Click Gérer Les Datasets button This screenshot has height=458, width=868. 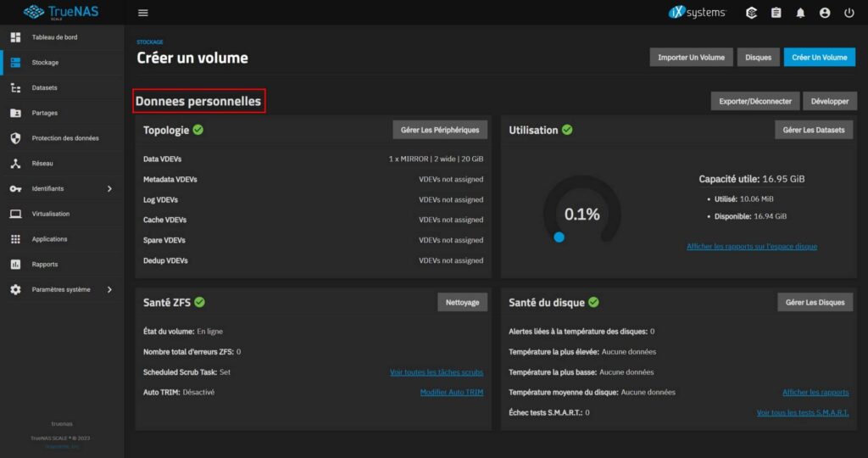[x=813, y=130]
